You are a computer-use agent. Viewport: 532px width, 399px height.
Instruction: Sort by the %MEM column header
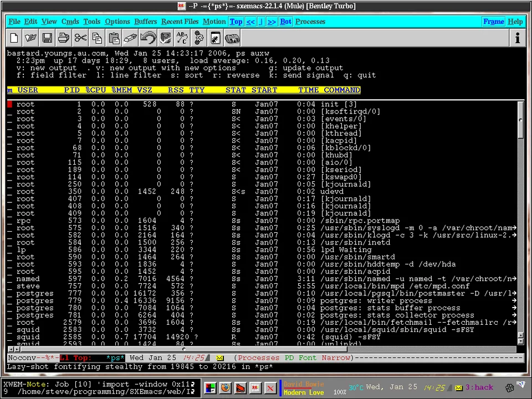point(121,90)
